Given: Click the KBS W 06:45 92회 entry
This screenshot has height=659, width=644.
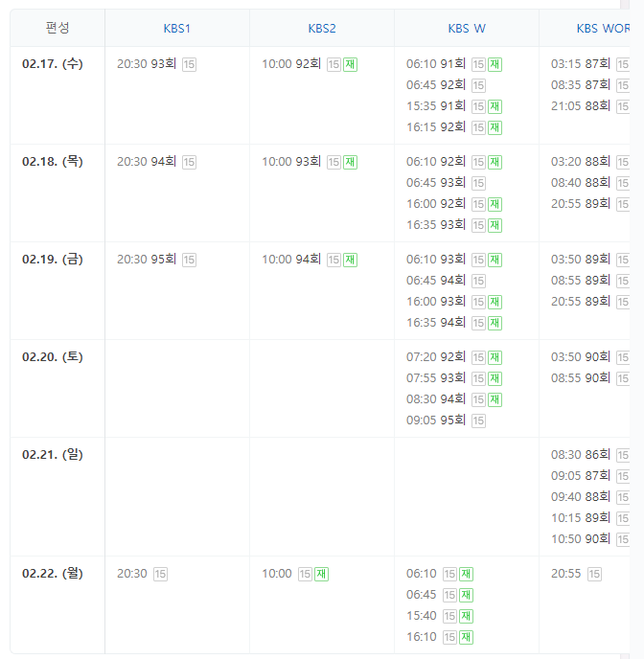Looking at the screenshot, I should click(436, 85).
